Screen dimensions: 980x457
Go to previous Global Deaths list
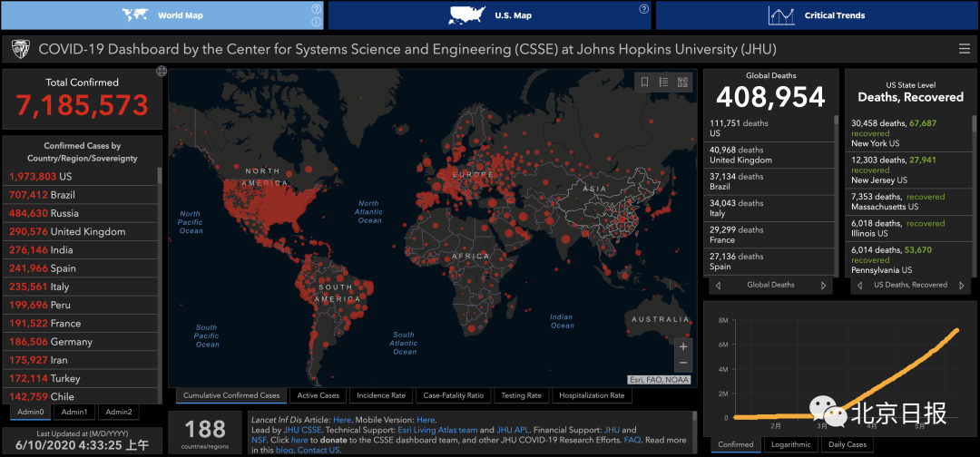718,286
